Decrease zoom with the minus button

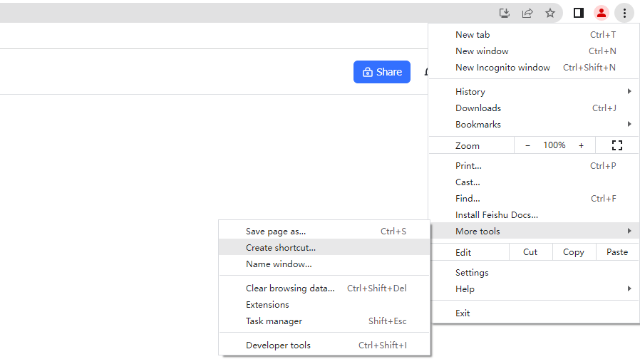pos(527,145)
